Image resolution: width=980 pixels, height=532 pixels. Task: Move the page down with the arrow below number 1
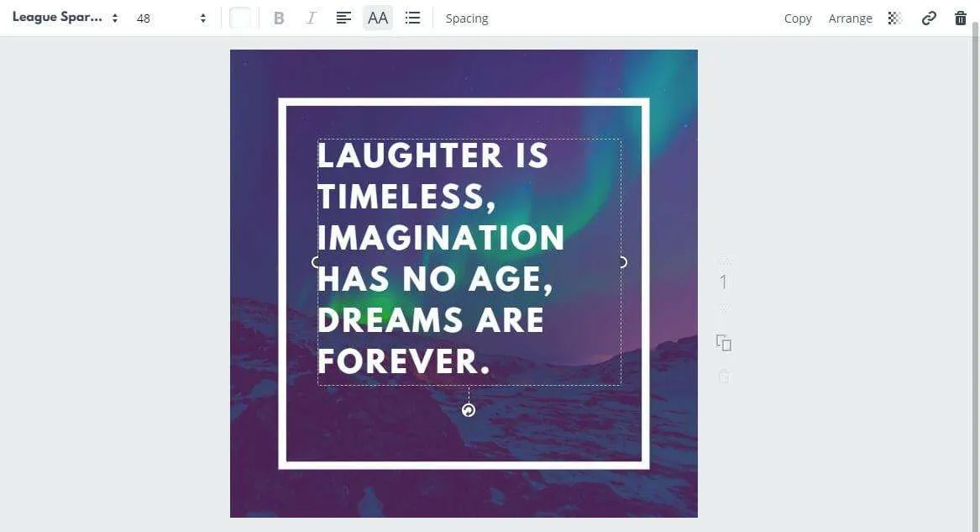(724, 308)
